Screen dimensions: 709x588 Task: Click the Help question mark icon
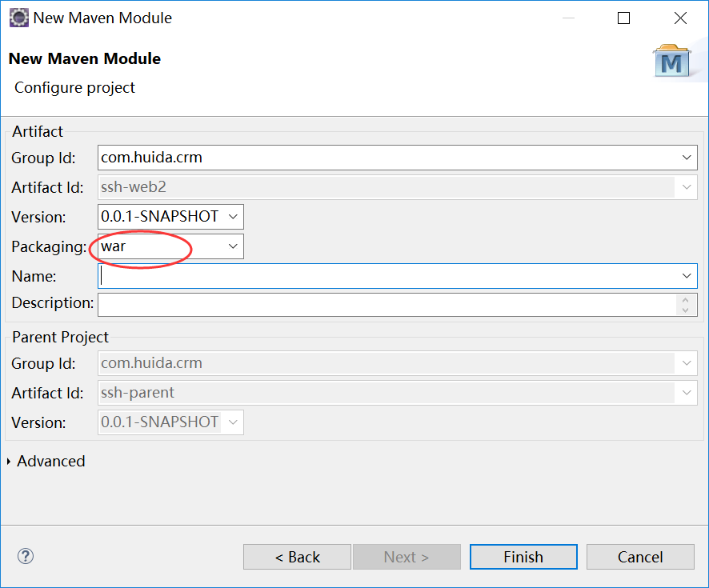(x=26, y=556)
